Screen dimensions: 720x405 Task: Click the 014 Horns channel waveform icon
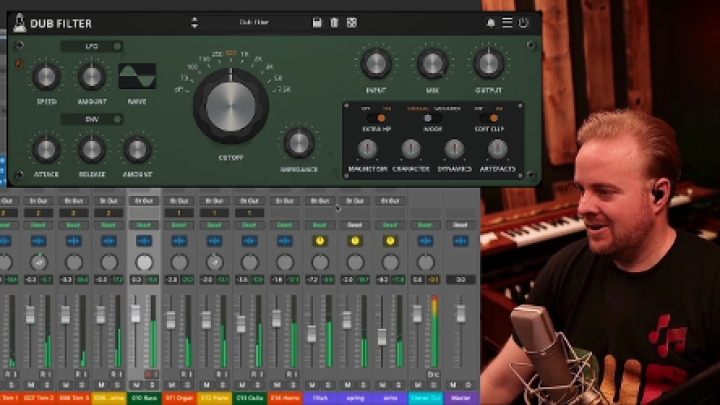[284, 241]
